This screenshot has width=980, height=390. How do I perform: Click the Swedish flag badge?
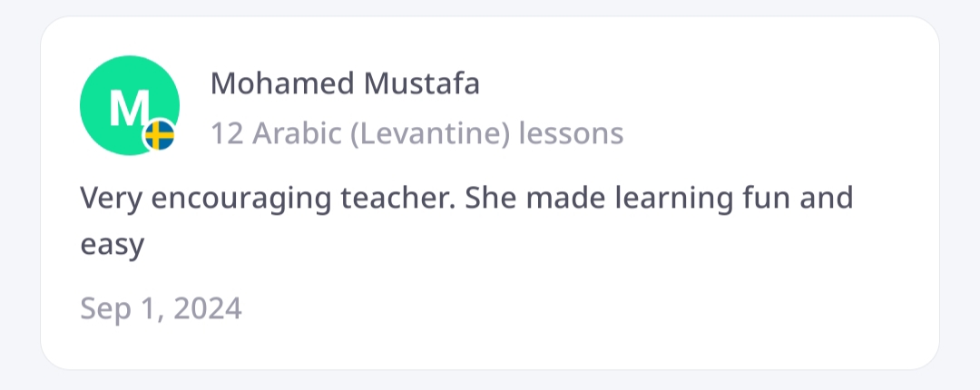(x=160, y=136)
